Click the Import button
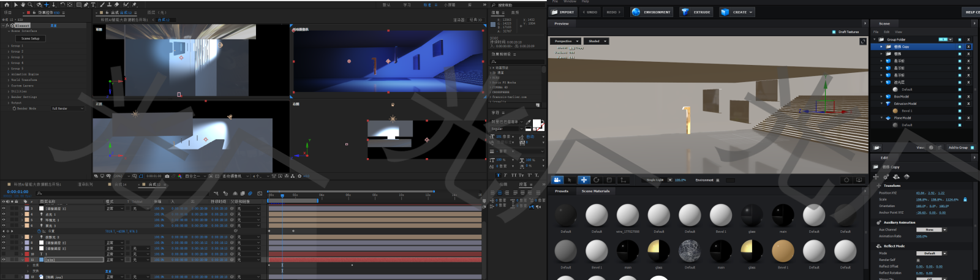The image size is (980, 280). tap(563, 12)
